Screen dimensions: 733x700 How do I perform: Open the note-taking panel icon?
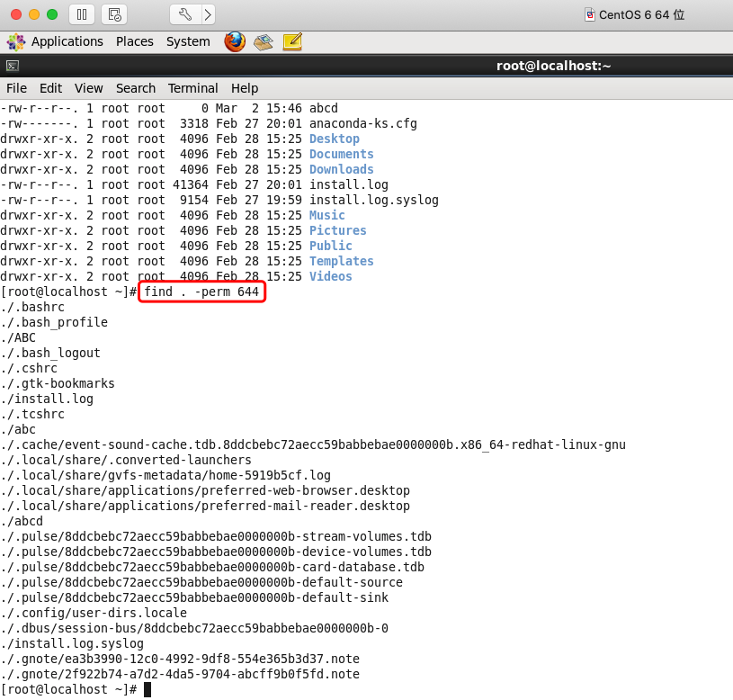tap(292, 42)
